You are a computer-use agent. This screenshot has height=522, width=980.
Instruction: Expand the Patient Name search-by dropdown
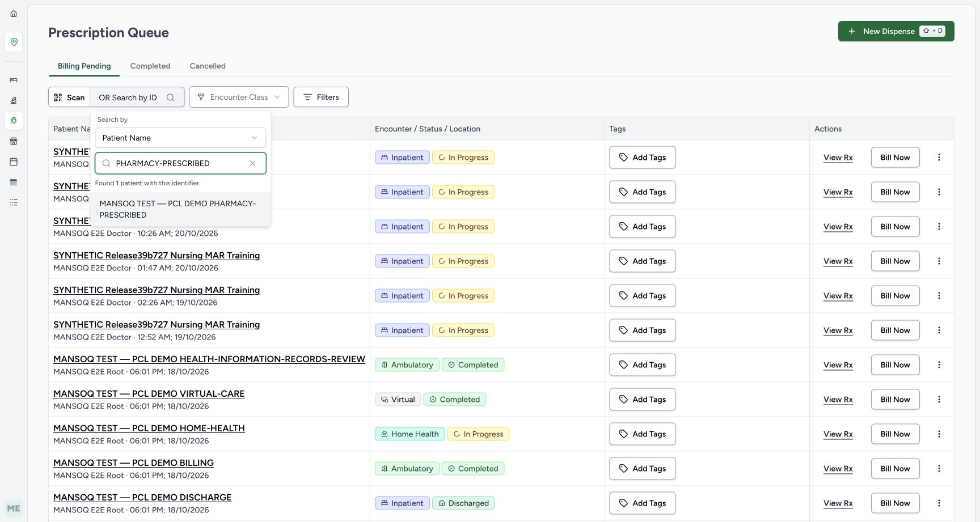coord(180,138)
